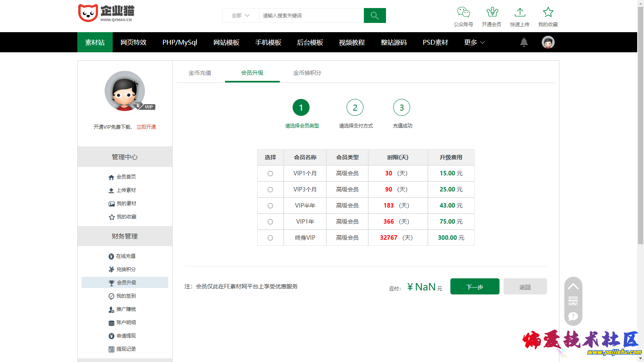
Task: Click the search keyword input field
Action: [311, 16]
